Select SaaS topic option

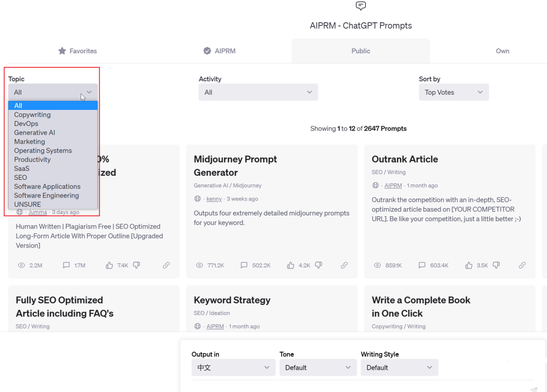click(x=53, y=169)
